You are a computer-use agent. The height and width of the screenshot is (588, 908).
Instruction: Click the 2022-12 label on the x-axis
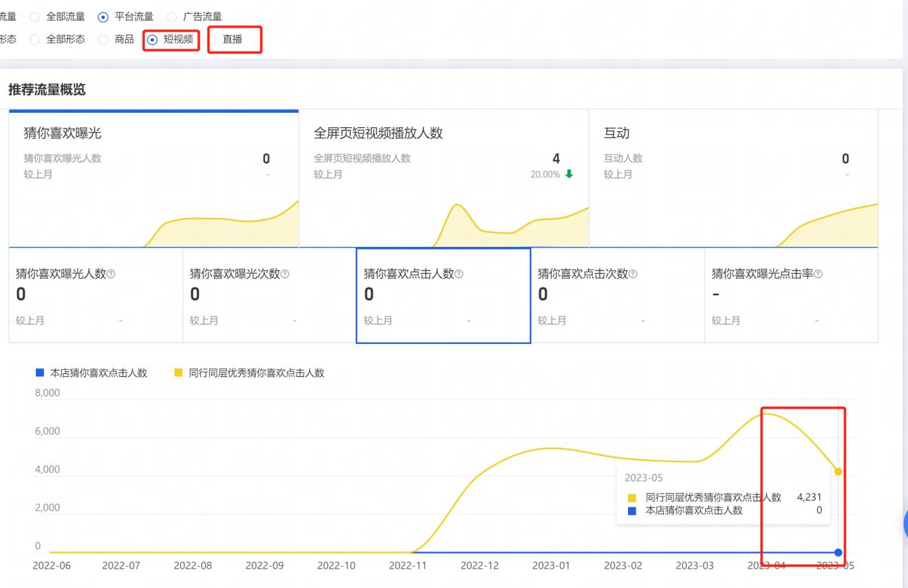tap(479, 565)
